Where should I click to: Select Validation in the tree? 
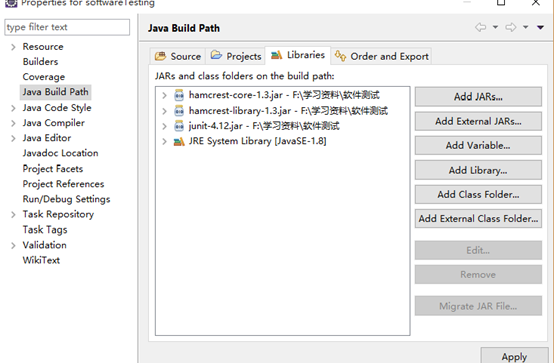tap(45, 245)
